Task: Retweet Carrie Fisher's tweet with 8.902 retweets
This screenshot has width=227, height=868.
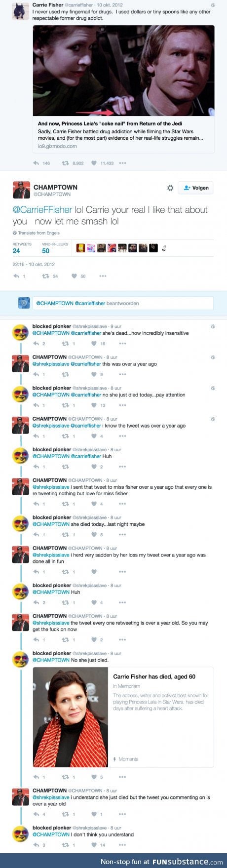Action: [64, 163]
